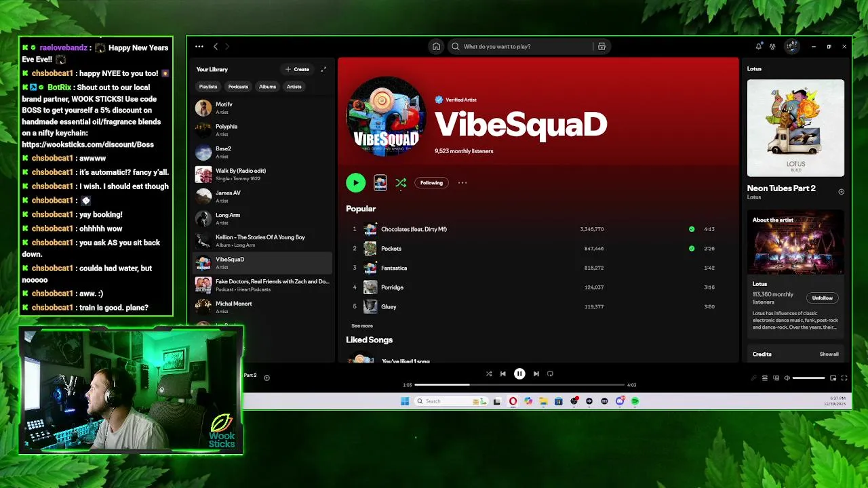Click the artist pick thumbnail beside play
This screenshot has height=488, width=868.
[x=380, y=182]
